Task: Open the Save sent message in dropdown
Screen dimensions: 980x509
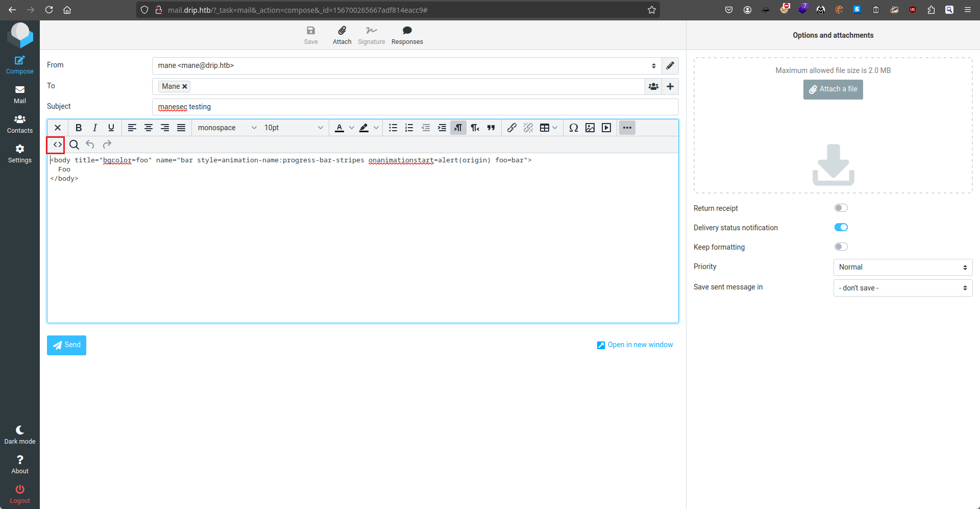Action: pos(902,288)
